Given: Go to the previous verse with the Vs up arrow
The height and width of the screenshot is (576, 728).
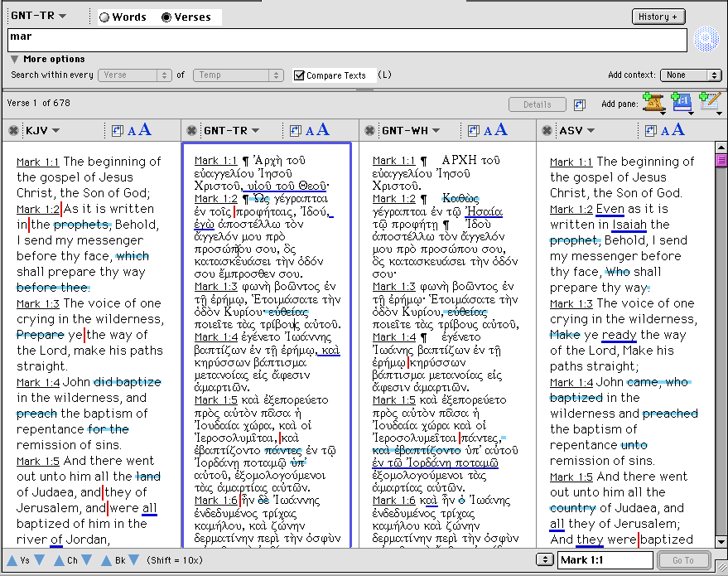Looking at the screenshot, I should click(10, 560).
